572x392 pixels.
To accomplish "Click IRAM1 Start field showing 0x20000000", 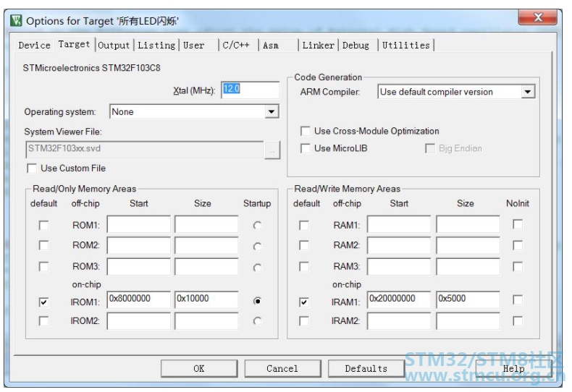I will [x=399, y=299].
